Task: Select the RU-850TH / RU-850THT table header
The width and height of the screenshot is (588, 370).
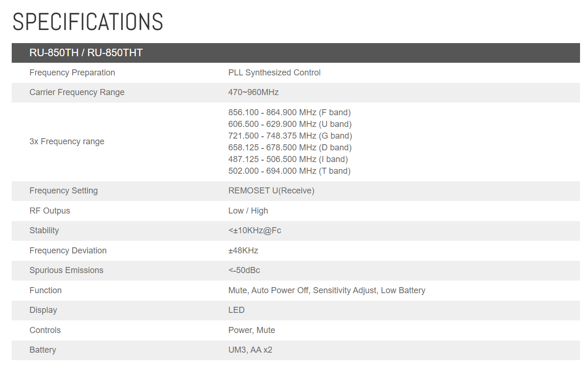Action: (x=86, y=53)
